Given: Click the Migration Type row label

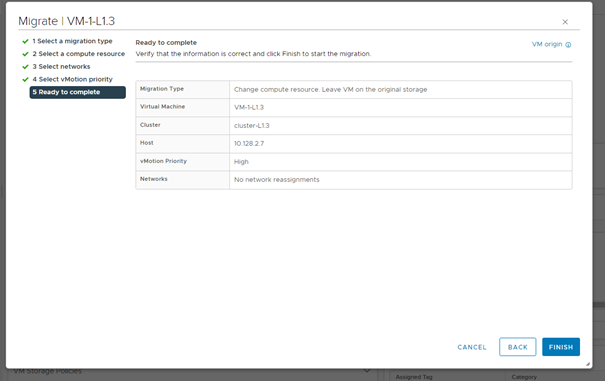Looking at the screenshot, I should pyautogui.click(x=162, y=89).
